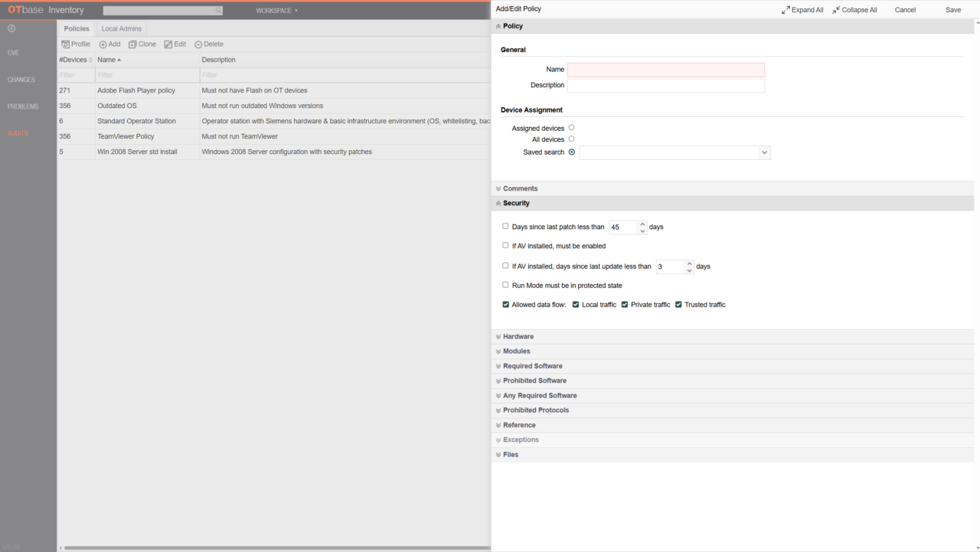The image size is (980, 552).
Task: Toggle Run Mode protected state checkbox
Action: tap(505, 285)
